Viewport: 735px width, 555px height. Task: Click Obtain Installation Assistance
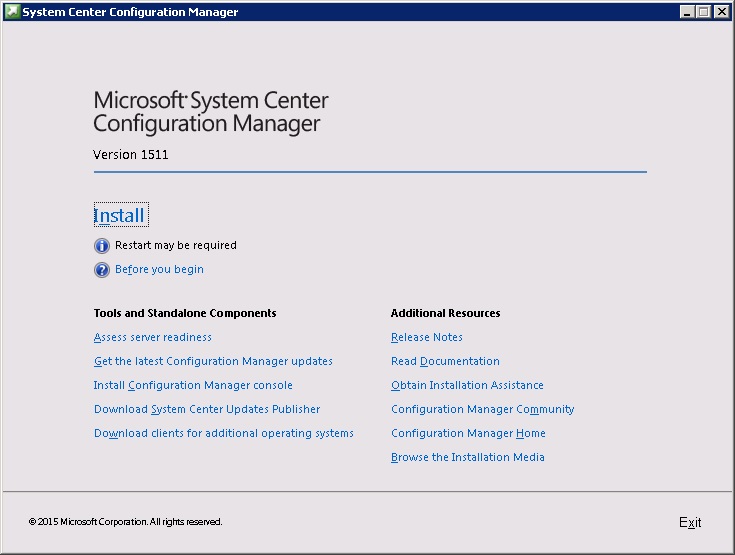point(467,385)
